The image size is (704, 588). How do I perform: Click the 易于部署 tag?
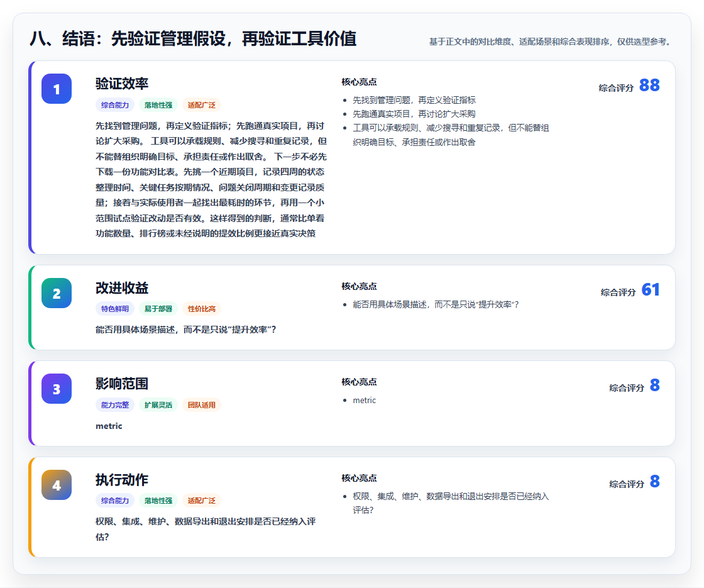pos(158,309)
